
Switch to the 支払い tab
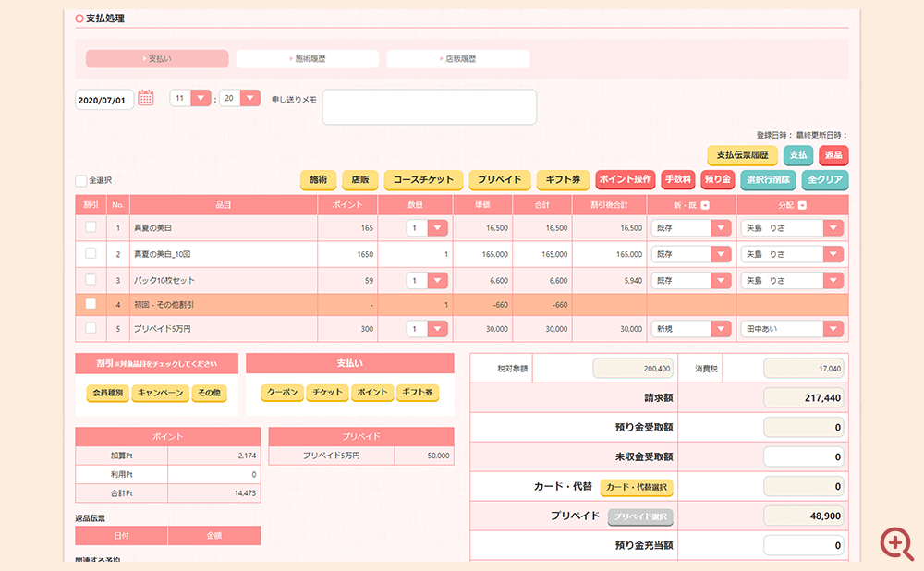(157, 59)
